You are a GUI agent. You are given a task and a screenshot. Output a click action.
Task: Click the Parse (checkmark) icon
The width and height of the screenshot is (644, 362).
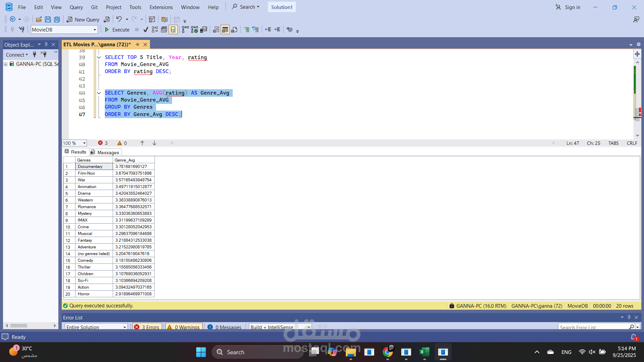pos(146,30)
